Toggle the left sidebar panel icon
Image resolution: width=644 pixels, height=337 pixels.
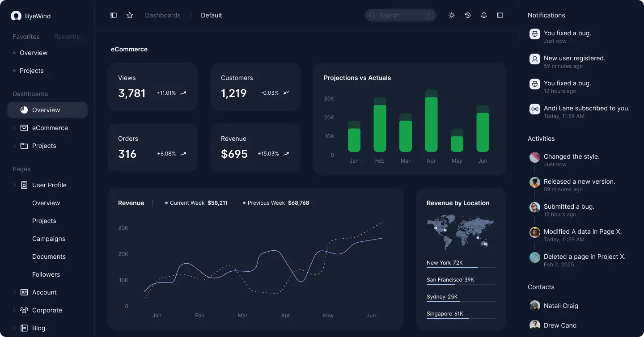(x=114, y=15)
